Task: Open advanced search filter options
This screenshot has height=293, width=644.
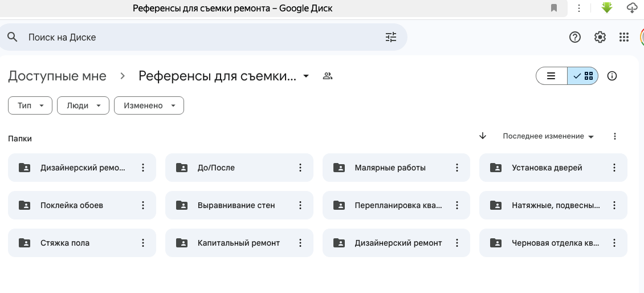Action: pos(390,37)
